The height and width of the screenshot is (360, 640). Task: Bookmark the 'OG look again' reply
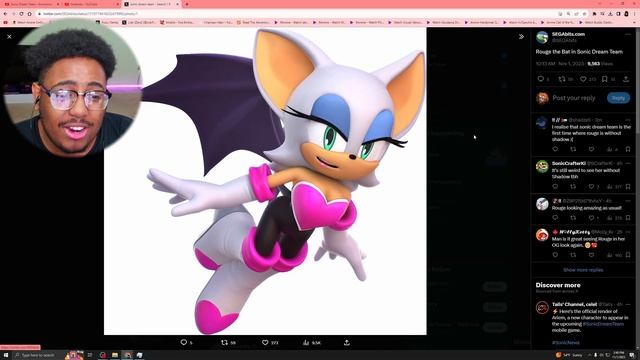(x=628, y=255)
